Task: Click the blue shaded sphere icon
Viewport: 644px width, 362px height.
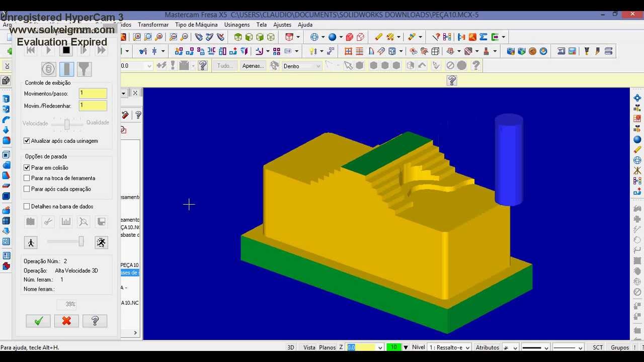Action: coord(332,37)
